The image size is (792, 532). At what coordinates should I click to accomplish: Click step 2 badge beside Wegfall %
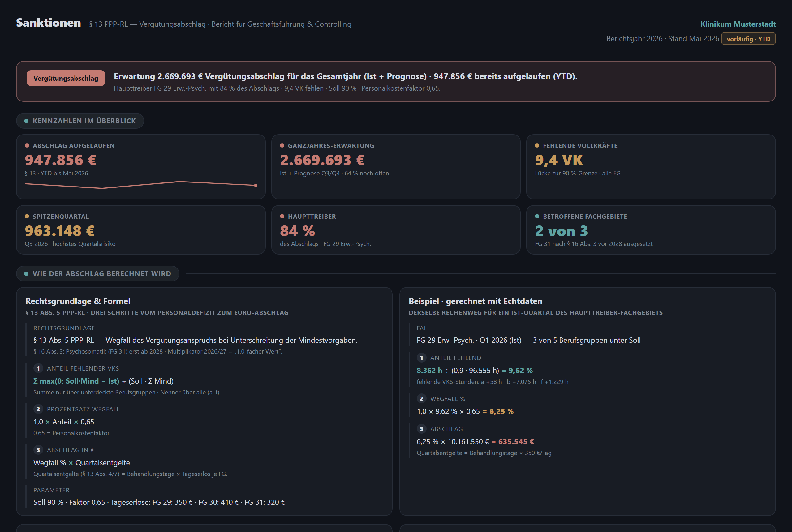pyautogui.click(x=421, y=399)
